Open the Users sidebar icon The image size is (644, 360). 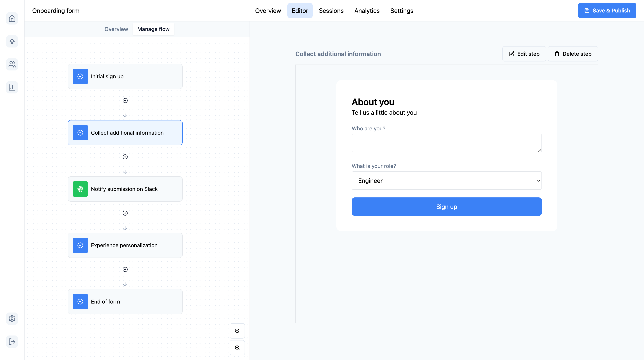(x=12, y=65)
